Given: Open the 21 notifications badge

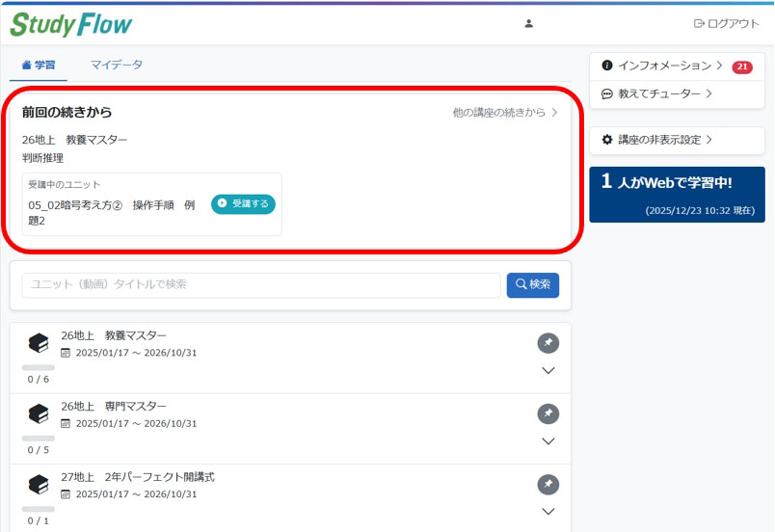Looking at the screenshot, I should click(741, 66).
